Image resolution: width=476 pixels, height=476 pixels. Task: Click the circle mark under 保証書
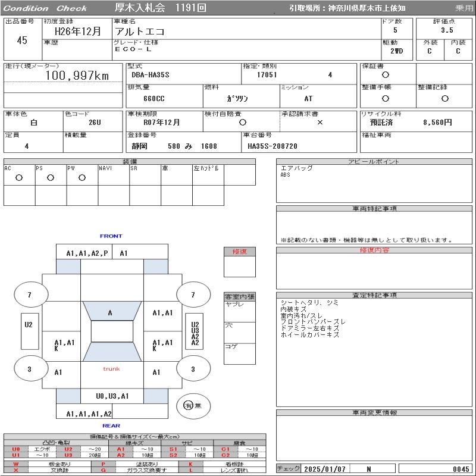tap(386, 75)
